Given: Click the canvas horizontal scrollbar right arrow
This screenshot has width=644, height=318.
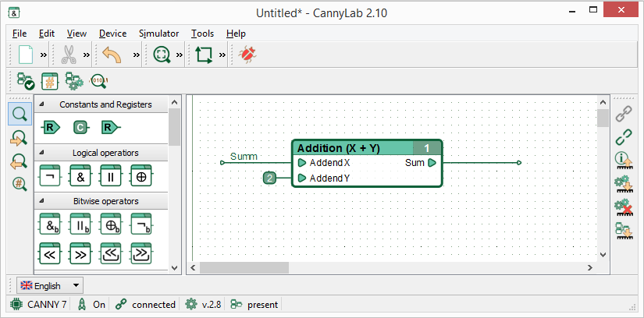Looking at the screenshot, I should pyautogui.click(x=590, y=267).
